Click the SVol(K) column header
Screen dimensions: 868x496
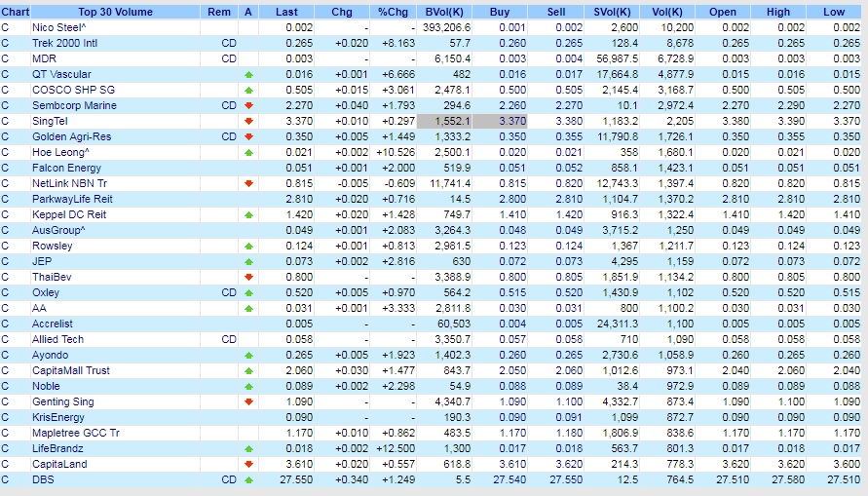tap(612, 12)
